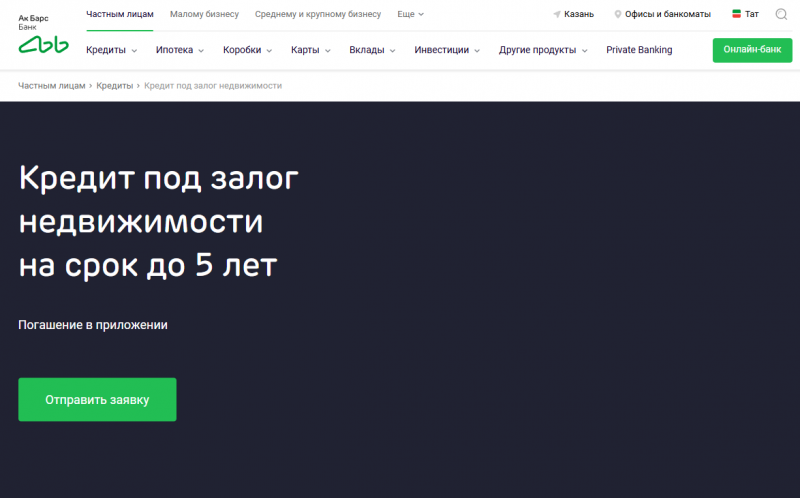Click the Онлайн-банк button

pos(752,50)
